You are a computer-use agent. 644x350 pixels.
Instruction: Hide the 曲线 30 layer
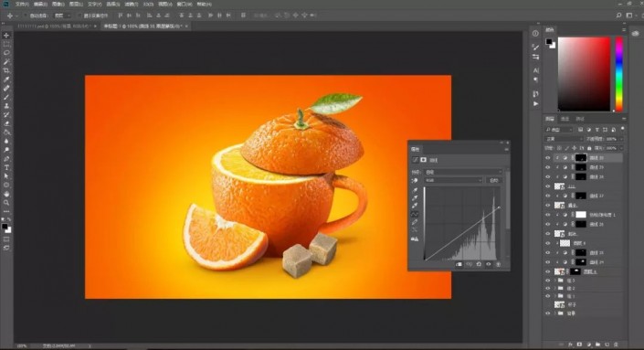[547, 158]
